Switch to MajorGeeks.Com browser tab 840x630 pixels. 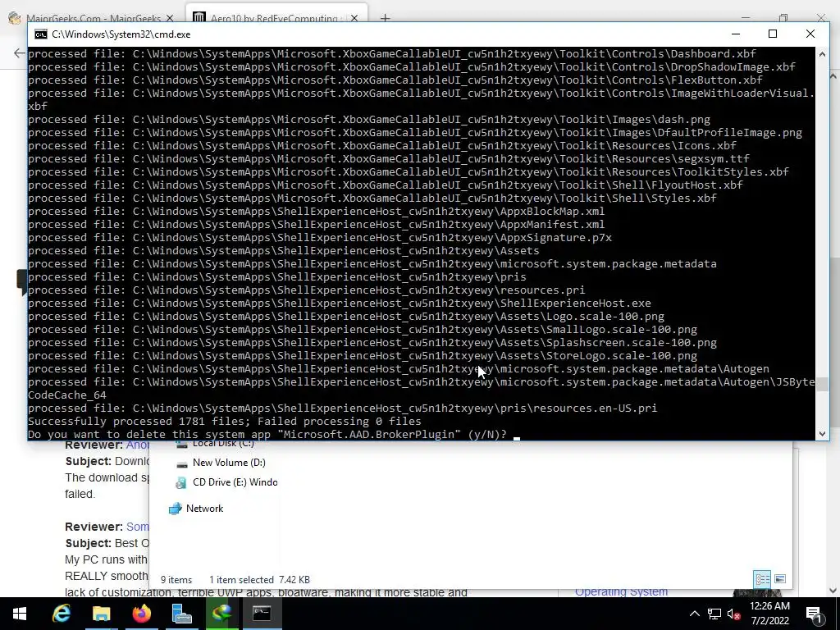(92, 18)
